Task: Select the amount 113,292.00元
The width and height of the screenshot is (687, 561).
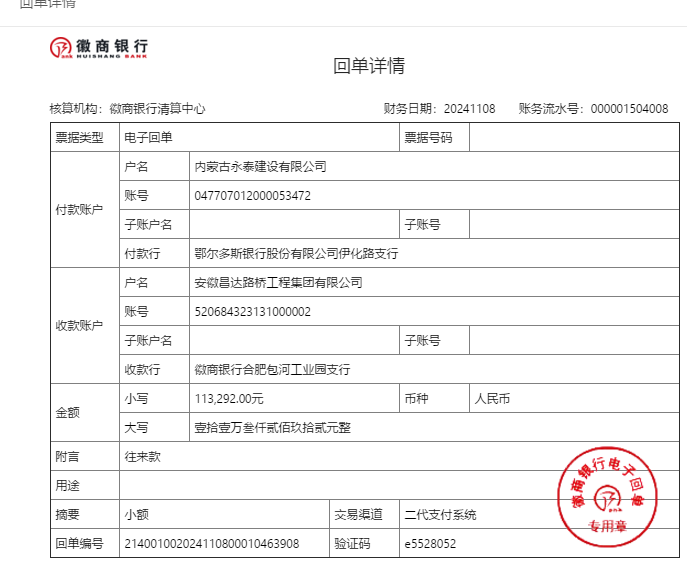Action: (x=229, y=399)
